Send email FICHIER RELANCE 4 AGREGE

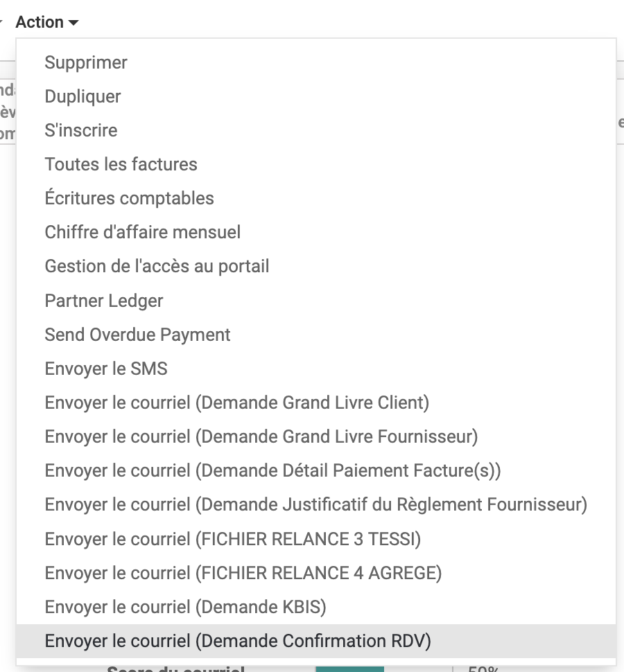point(316,572)
